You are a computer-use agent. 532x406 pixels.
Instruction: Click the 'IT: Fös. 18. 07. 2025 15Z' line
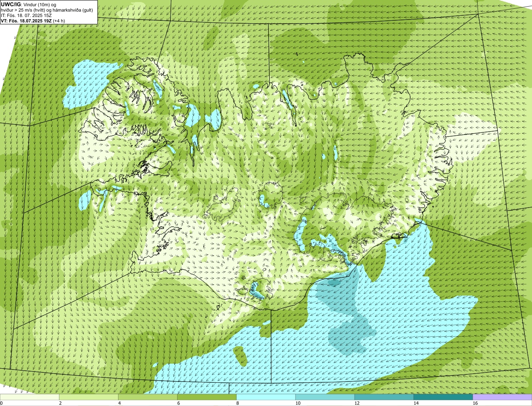27,15
